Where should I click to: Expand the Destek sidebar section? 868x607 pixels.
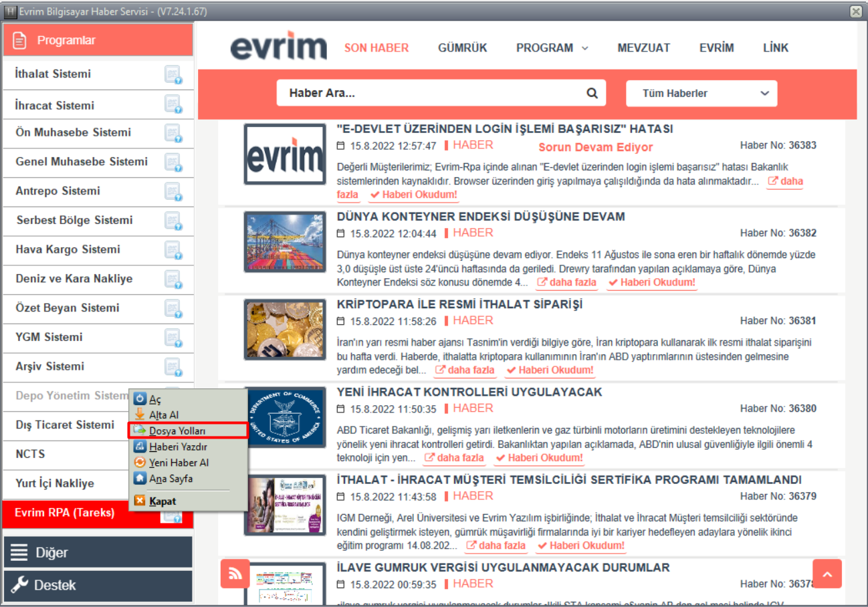click(98, 586)
